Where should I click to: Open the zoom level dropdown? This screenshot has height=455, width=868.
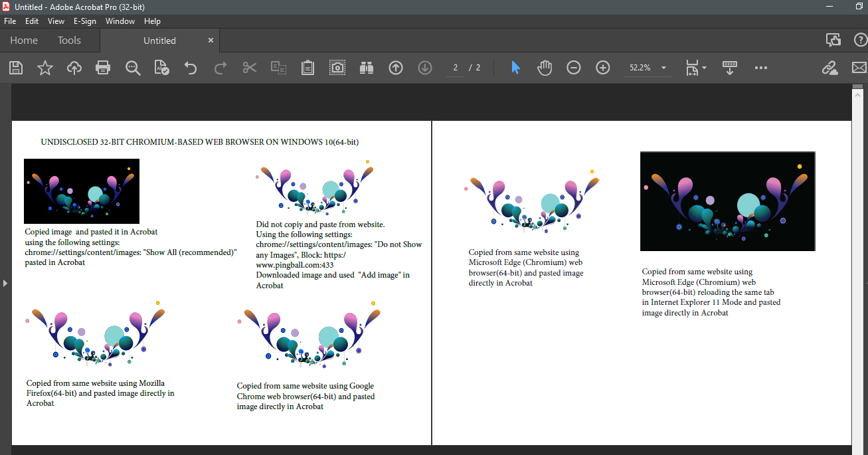(x=663, y=67)
